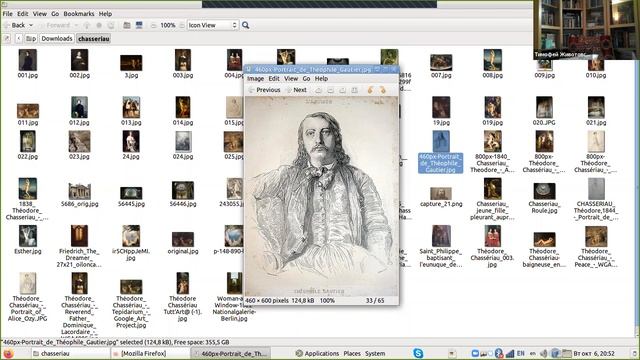Click the best fit icon in the viewer toolbar

tap(354, 90)
